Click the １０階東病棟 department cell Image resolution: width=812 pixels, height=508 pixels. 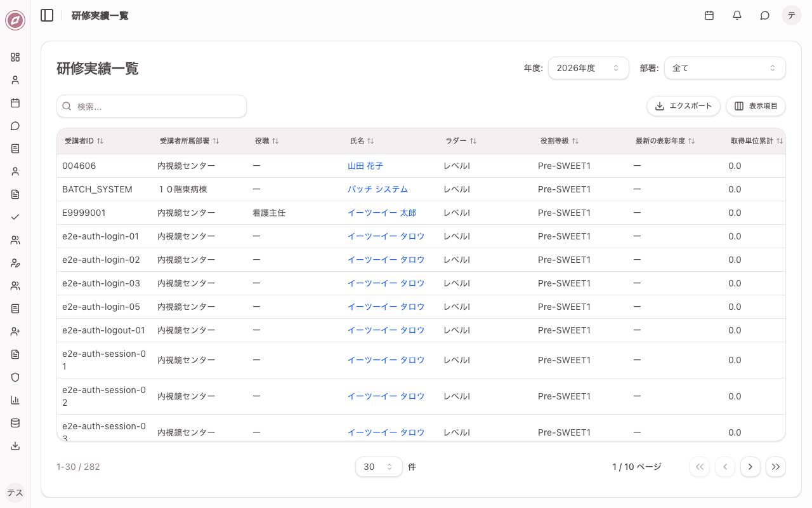(182, 189)
